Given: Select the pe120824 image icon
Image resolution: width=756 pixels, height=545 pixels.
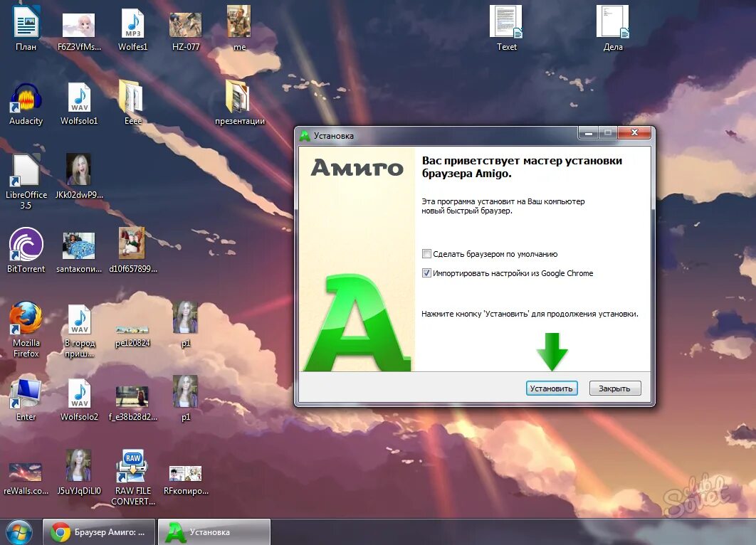Looking at the screenshot, I should point(132,330).
